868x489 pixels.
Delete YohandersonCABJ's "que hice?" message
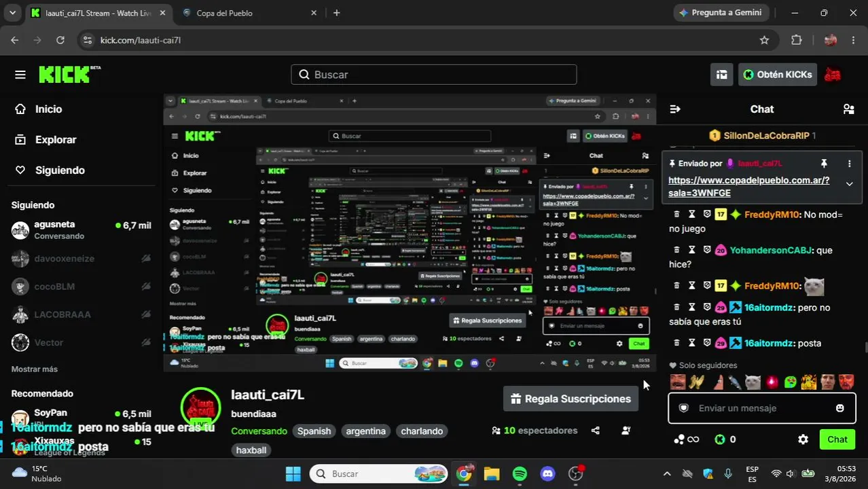point(676,250)
